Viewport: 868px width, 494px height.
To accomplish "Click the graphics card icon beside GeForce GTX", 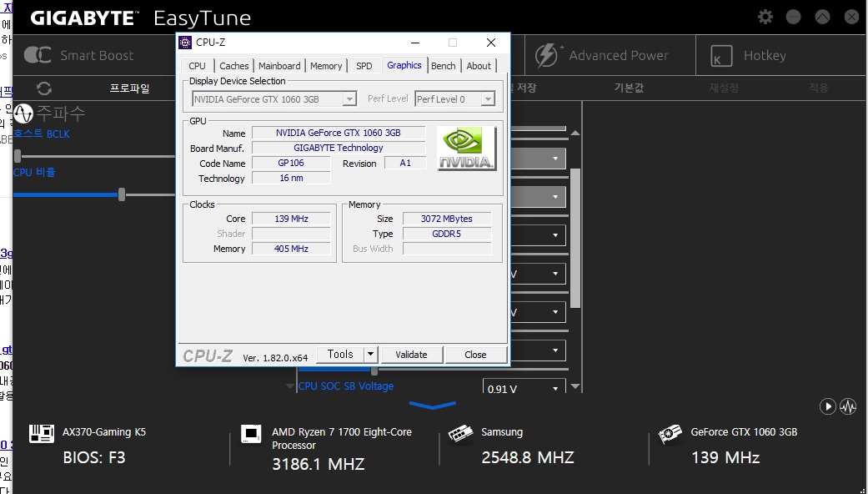I will tap(670, 434).
